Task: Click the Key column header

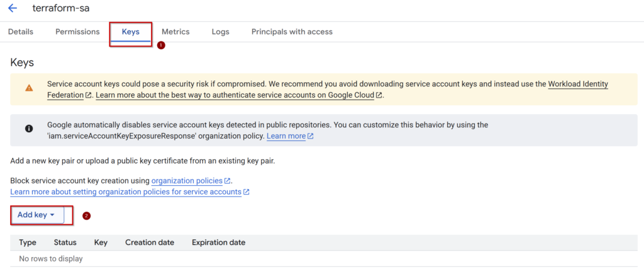Action: [101, 242]
